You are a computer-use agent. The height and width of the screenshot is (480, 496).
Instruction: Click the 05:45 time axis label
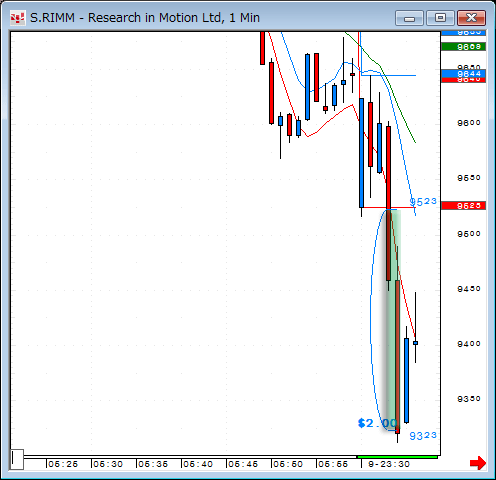click(243, 464)
